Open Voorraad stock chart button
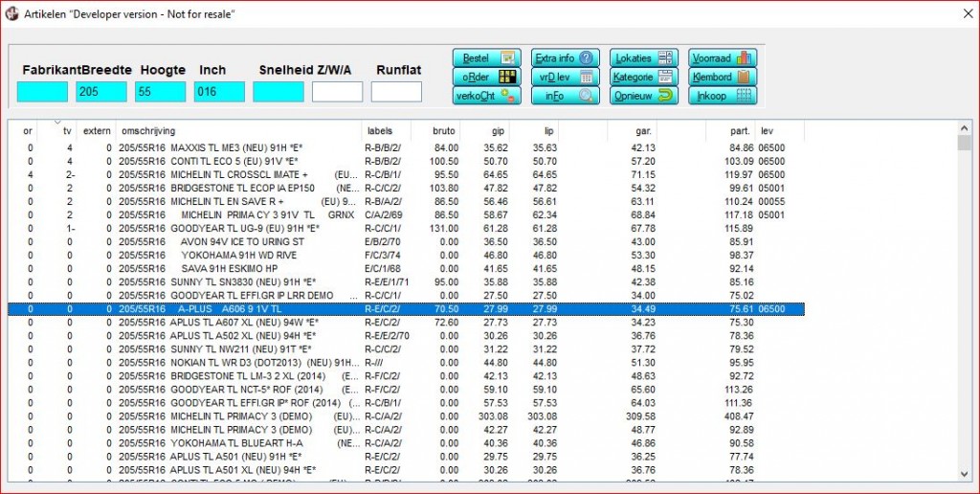Viewport: 980px width, 494px height. 723,57
